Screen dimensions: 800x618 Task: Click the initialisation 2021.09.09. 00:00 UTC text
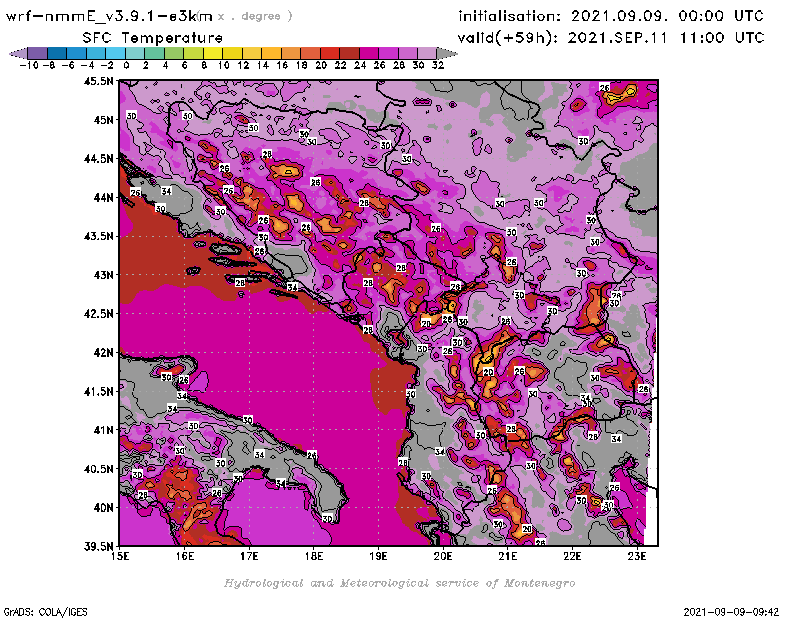[611, 16]
